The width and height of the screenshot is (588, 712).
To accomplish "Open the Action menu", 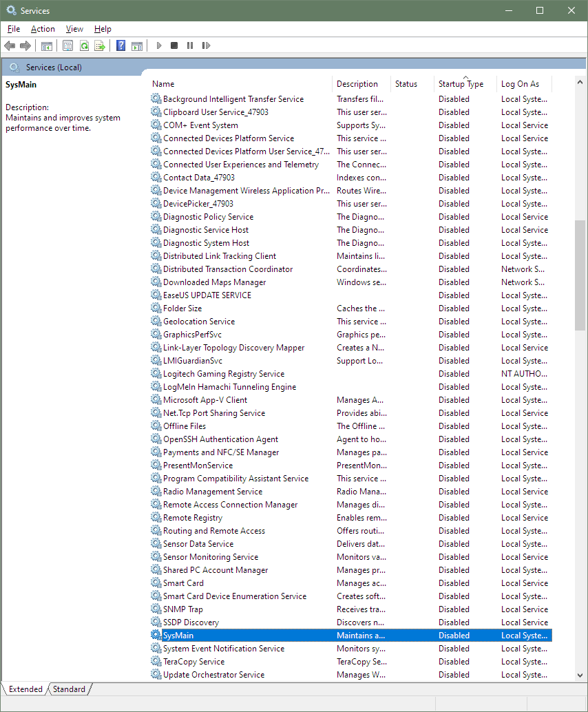I will [43, 29].
